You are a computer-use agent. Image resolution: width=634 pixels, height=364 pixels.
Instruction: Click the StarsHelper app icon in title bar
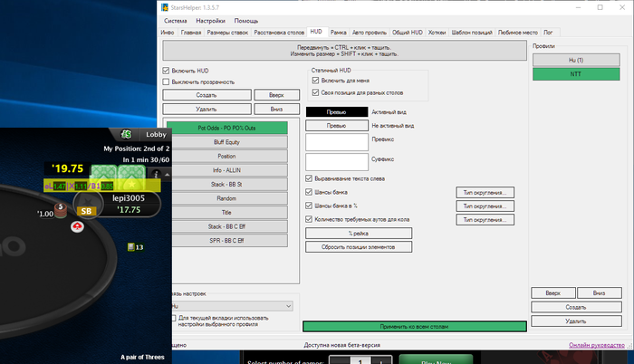(165, 7)
